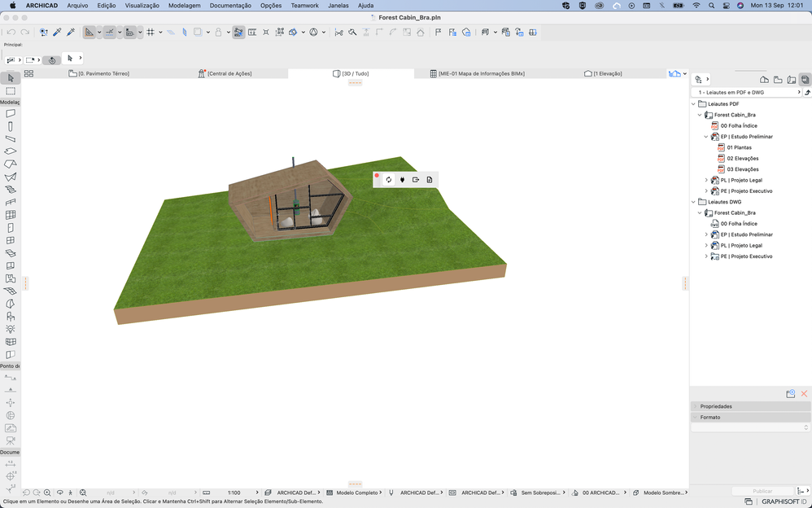
Task: Toggle Snap Guides in the toolbar
Action: pos(110,32)
